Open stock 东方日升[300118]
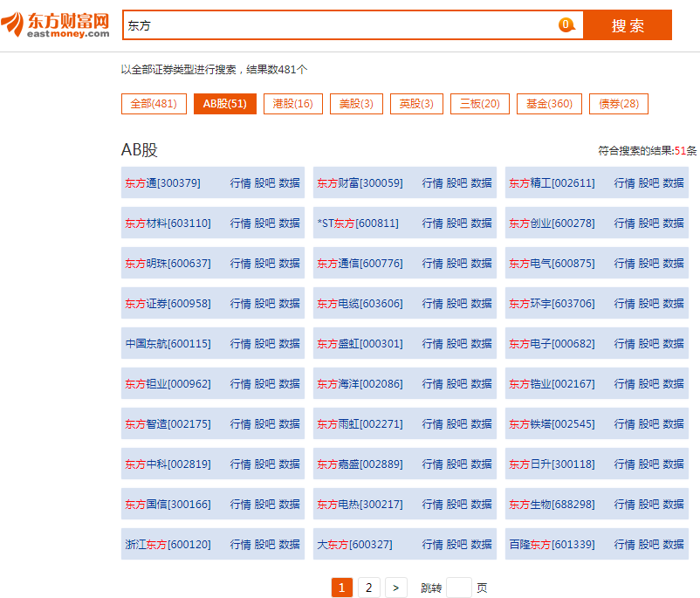700x598 pixels. (x=552, y=464)
